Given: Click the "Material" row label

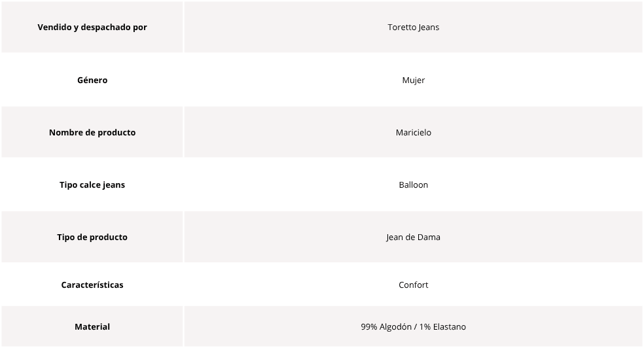Looking at the screenshot, I should tap(92, 327).
